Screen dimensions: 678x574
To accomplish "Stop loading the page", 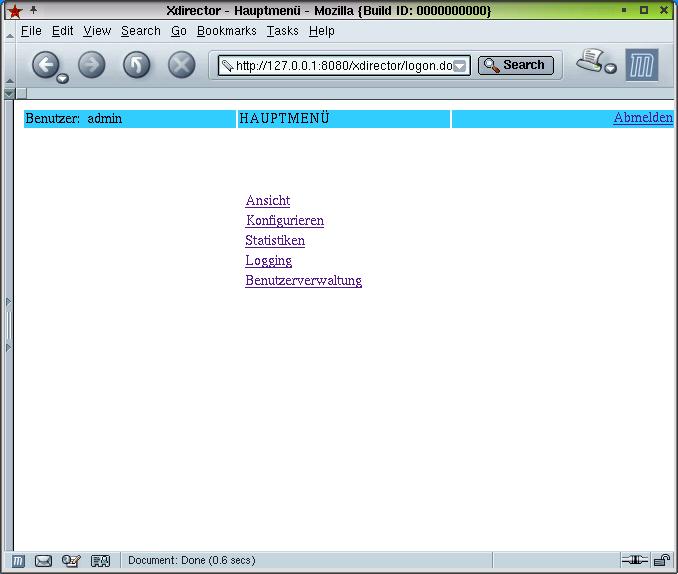I will (181, 65).
